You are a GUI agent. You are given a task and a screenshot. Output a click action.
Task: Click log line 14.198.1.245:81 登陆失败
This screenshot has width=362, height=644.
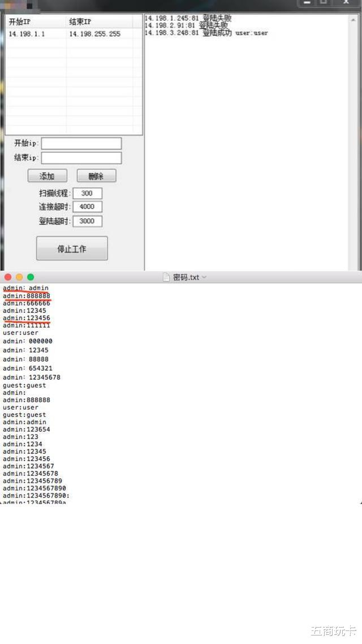point(188,19)
